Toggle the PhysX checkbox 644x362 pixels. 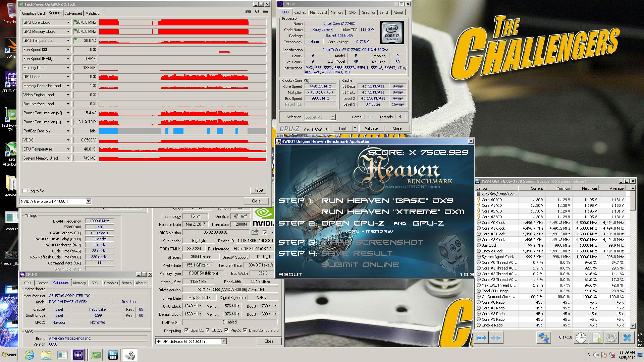click(x=226, y=330)
